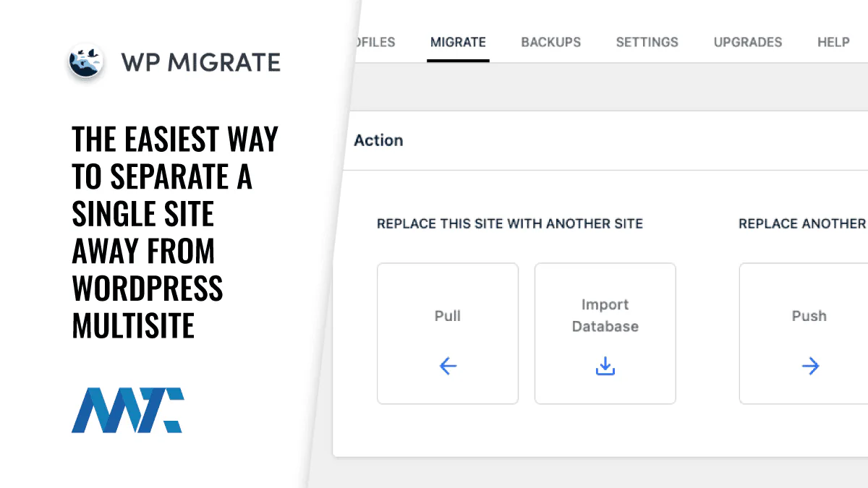This screenshot has height=488, width=868.
Task: Click the blue MT logo
Action: 128,410
